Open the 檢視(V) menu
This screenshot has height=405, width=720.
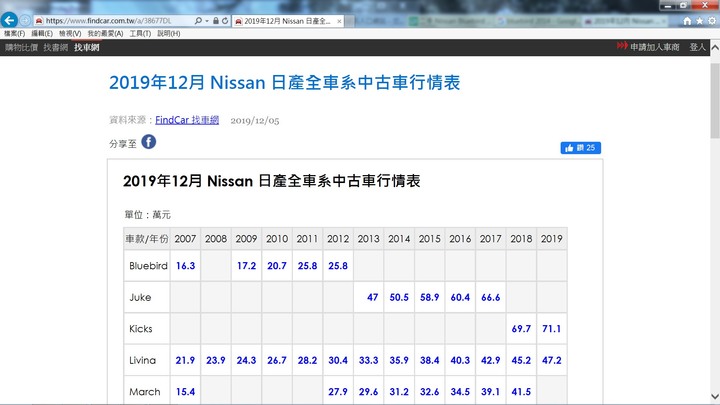click(70, 34)
